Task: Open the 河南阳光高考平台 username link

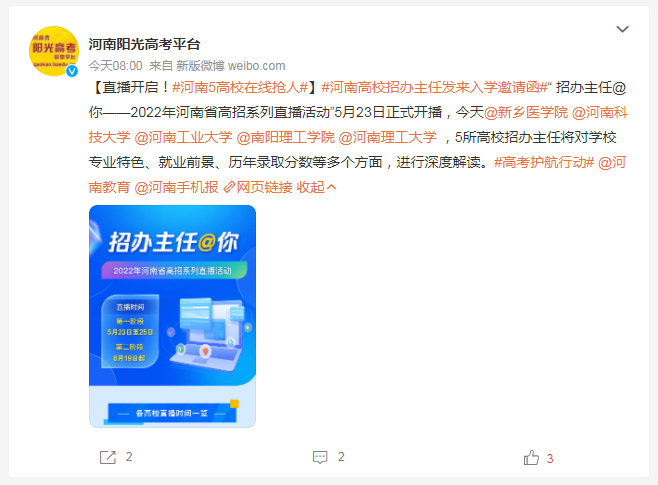Action: point(144,44)
